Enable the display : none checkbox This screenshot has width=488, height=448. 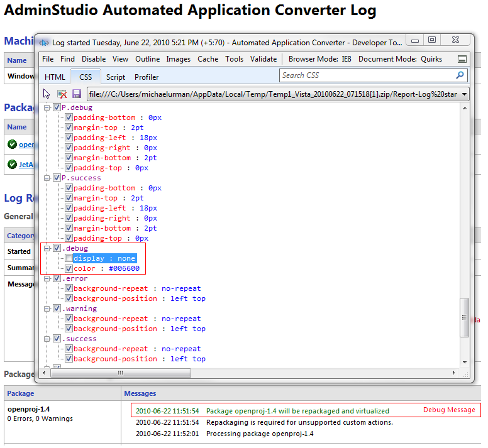pos(69,258)
